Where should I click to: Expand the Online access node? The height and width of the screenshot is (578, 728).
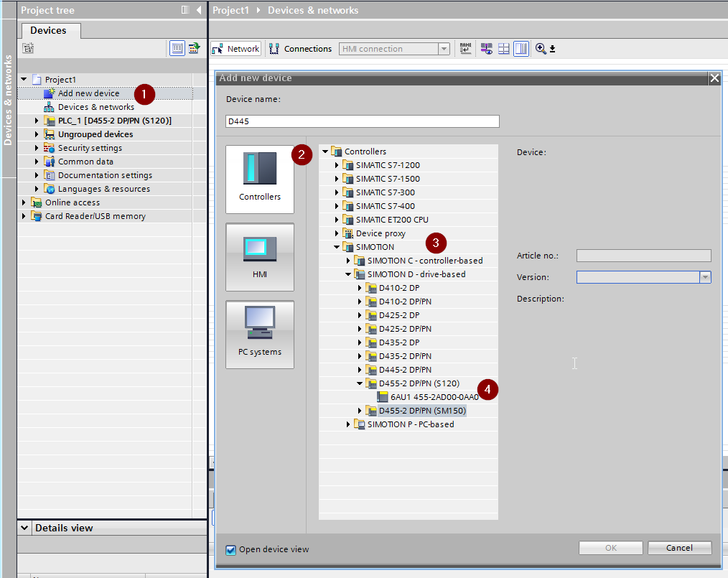tap(24, 202)
